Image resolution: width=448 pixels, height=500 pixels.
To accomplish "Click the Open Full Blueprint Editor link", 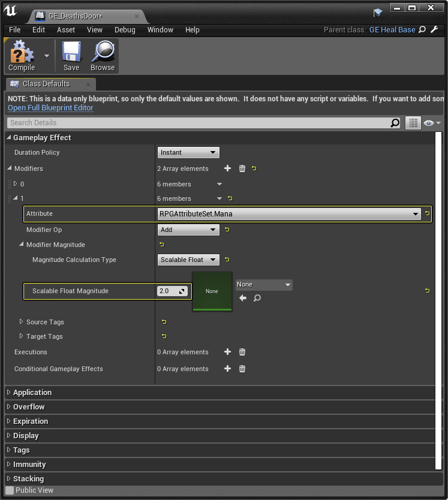I will tap(50, 108).
